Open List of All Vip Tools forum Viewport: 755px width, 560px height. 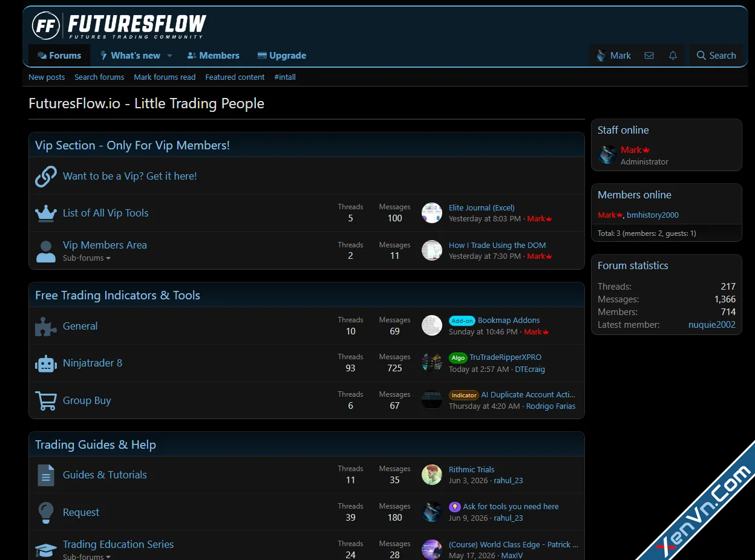[106, 213]
